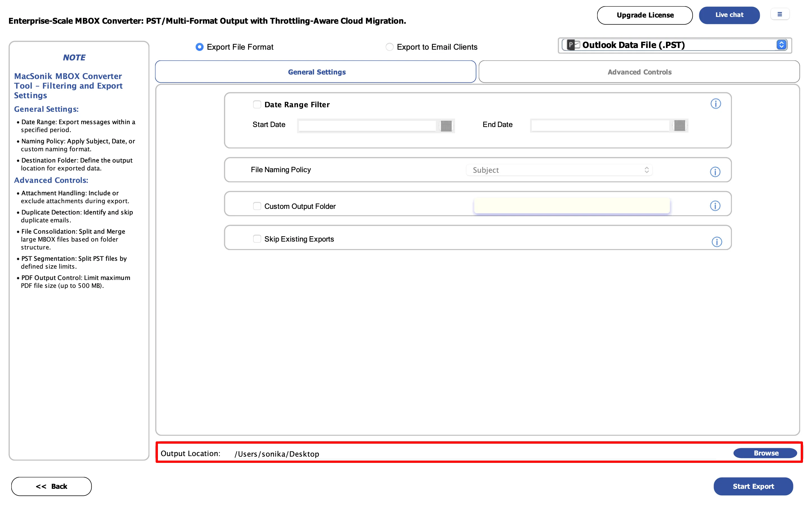The height and width of the screenshot is (508, 812).
Task: Click the 'Attachment Handling' note bullet
Action: 73,197
